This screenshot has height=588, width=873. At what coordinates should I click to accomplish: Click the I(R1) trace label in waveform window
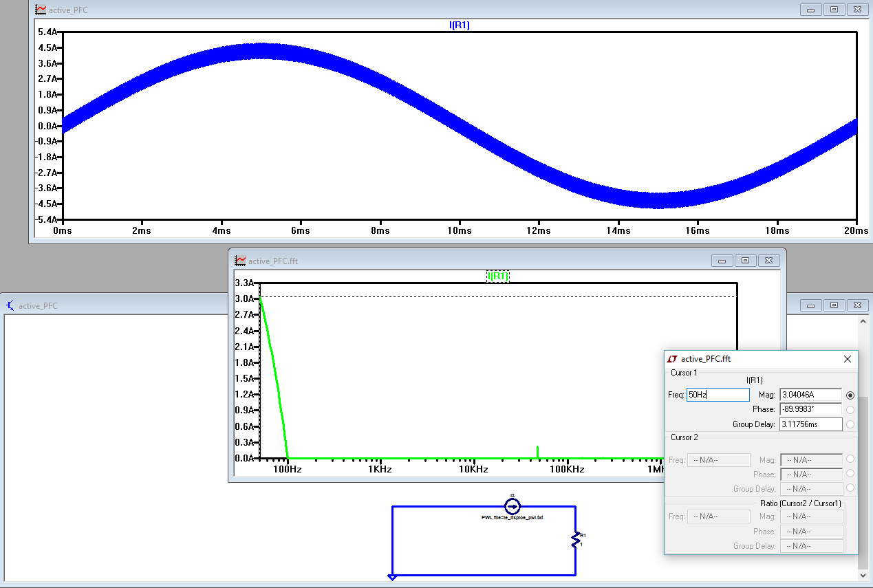click(x=460, y=25)
